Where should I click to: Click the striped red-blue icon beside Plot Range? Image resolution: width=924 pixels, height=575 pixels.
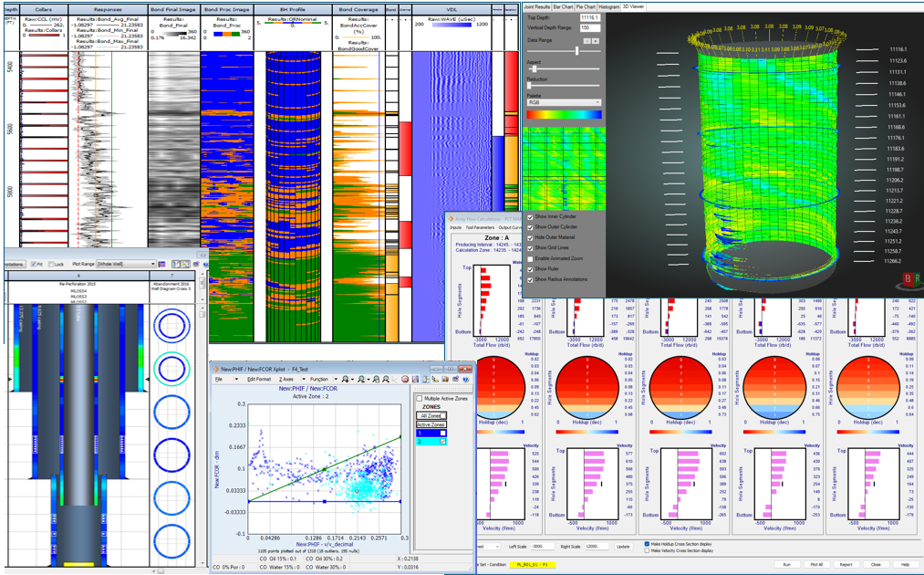point(162,264)
